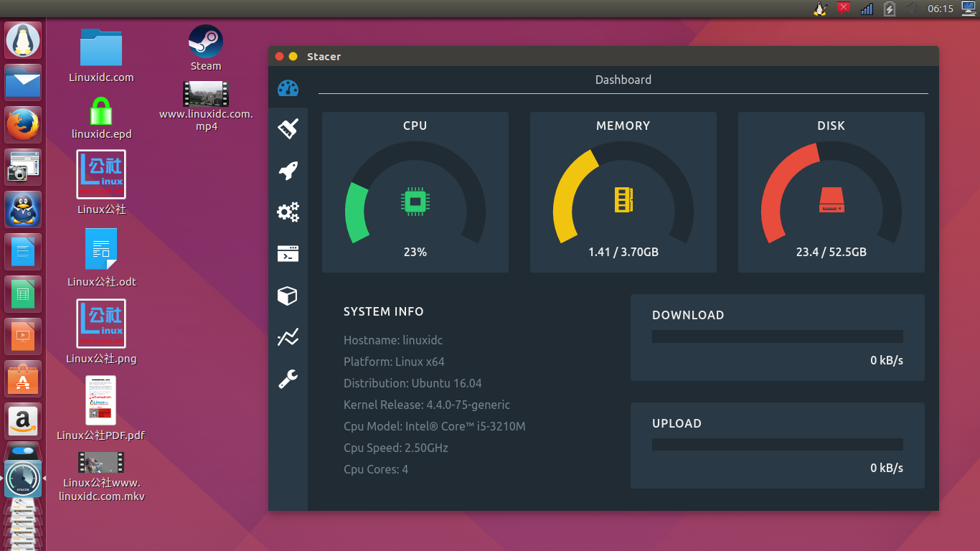Open the Uninstaller package icon
Viewport: 980px width, 551px height.
(288, 296)
